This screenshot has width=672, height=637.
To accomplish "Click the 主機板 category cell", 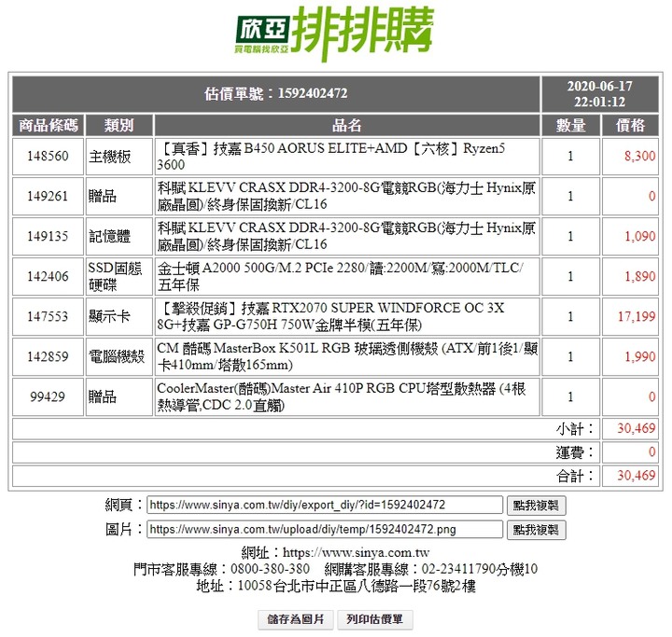I will 119,157.
